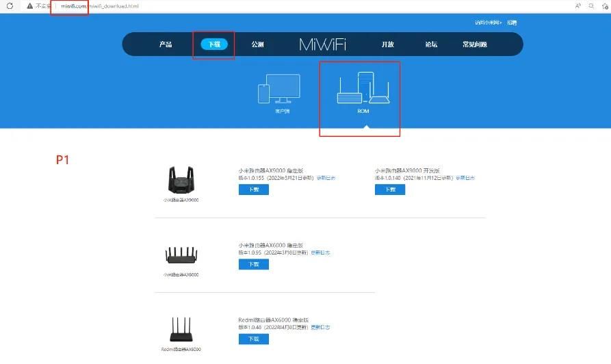Open the 产品 navigation tab
The width and height of the screenshot is (611, 364).
pos(166,44)
